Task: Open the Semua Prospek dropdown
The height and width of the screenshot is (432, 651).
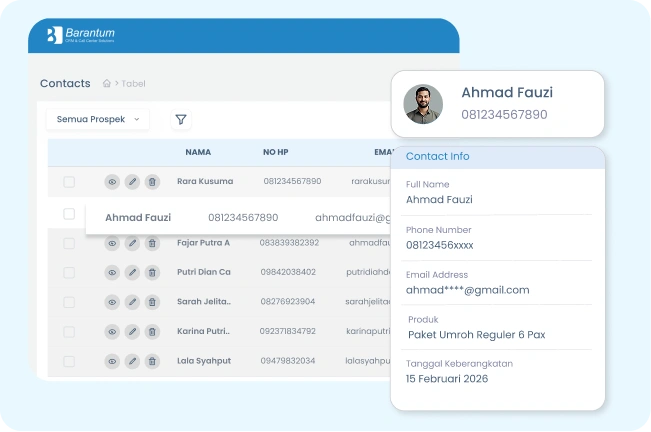Action: [97, 119]
